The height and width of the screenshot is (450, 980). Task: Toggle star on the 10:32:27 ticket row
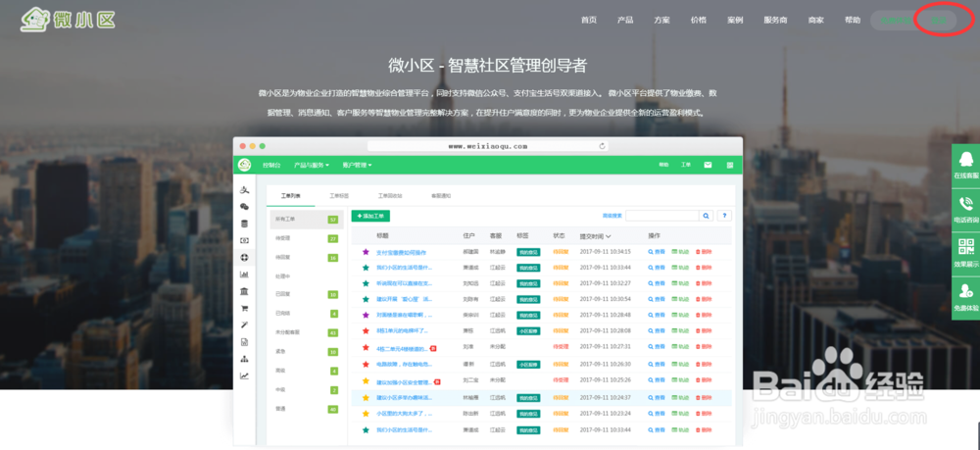point(366,283)
